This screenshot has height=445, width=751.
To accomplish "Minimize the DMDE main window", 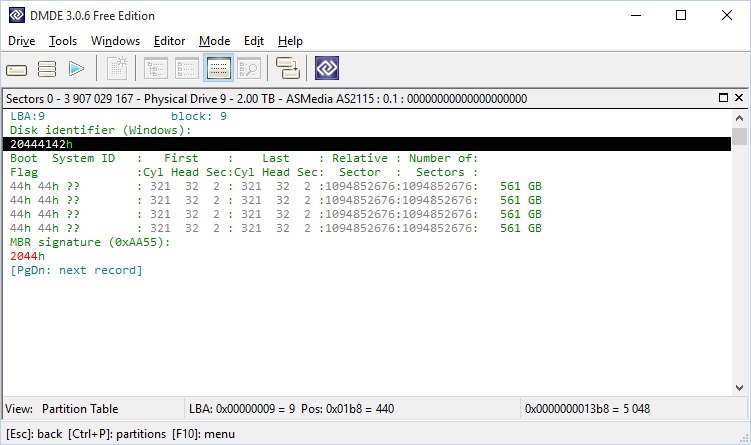I will point(636,15).
